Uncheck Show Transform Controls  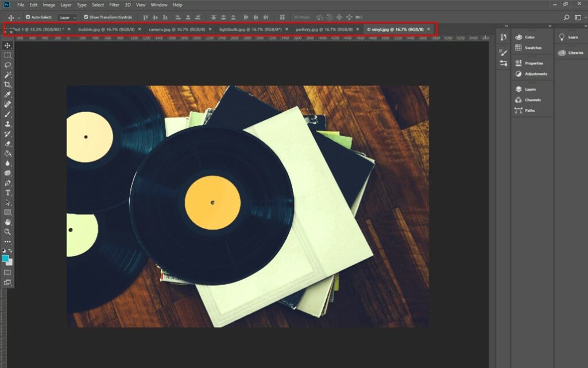86,17
